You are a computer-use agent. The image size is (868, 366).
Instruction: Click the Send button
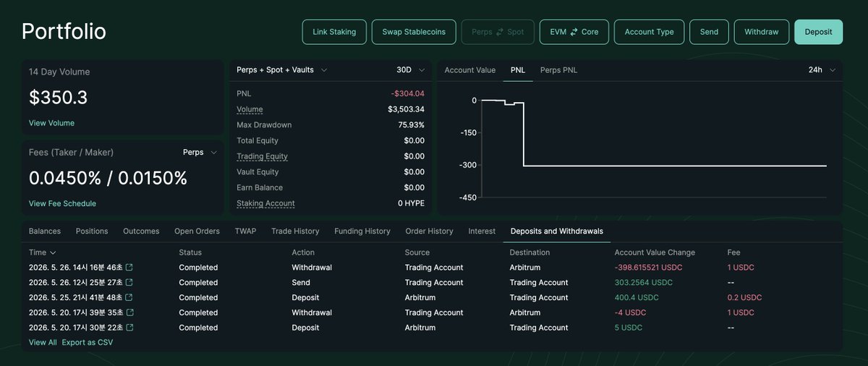(709, 32)
